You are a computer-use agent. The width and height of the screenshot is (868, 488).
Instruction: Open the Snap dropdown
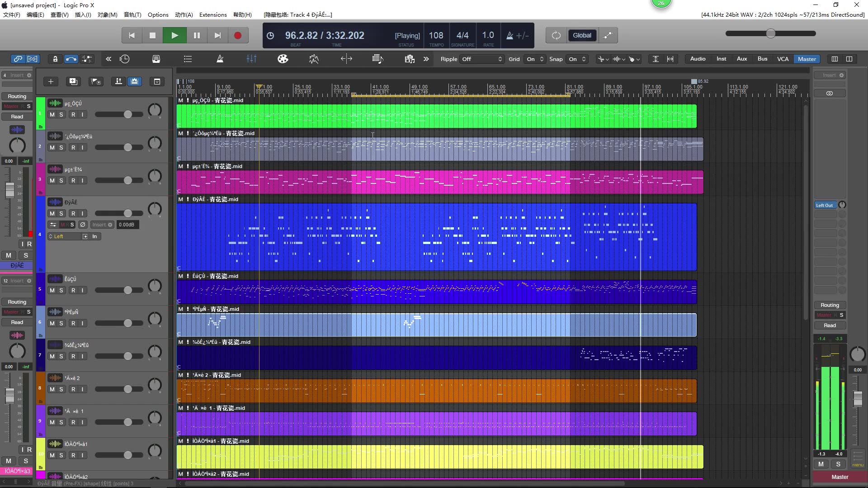click(x=576, y=59)
